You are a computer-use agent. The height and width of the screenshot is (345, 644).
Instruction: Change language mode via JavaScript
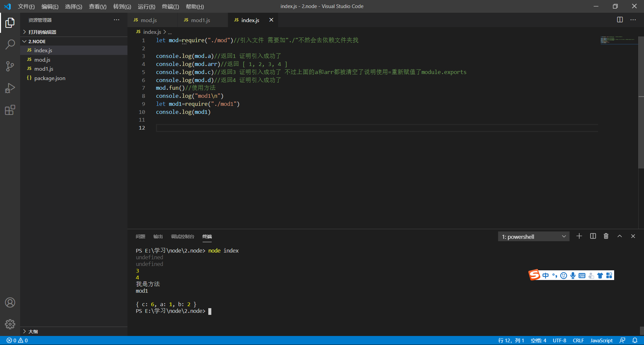[x=601, y=340]
